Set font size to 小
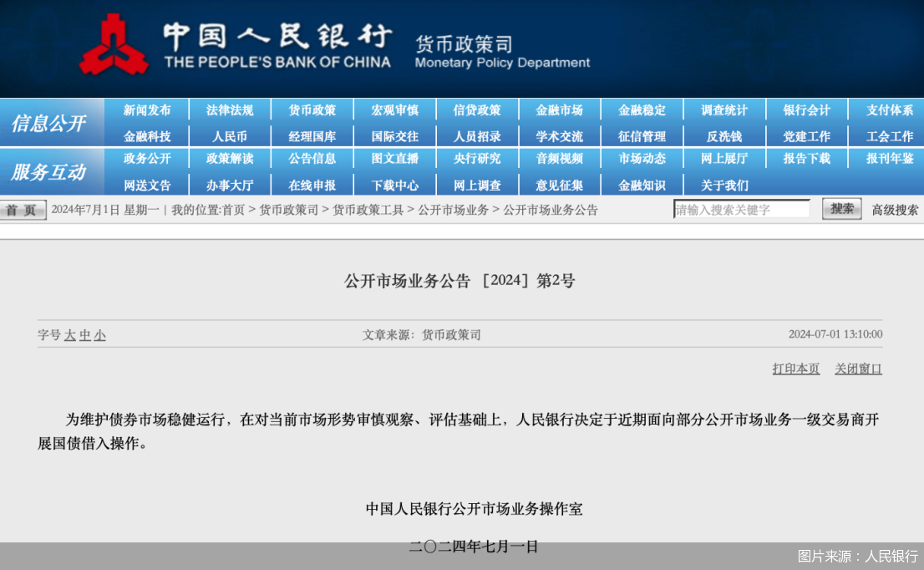 point(100,335)
